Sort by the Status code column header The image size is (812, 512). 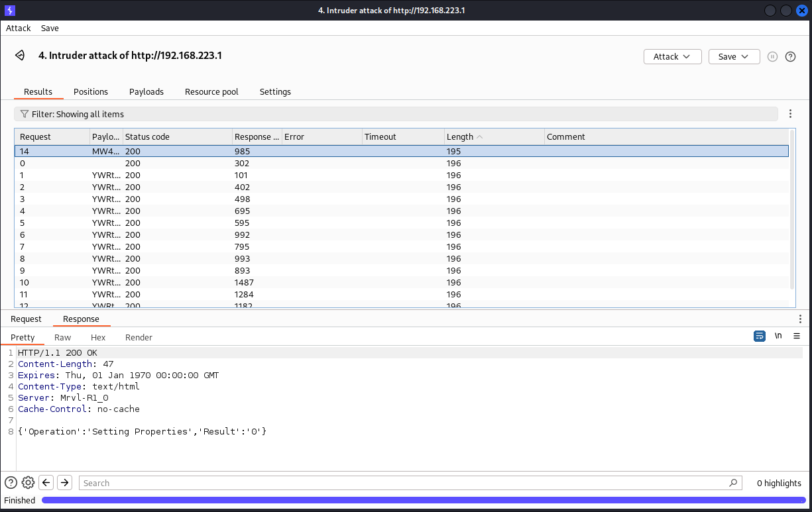[177, 136]
